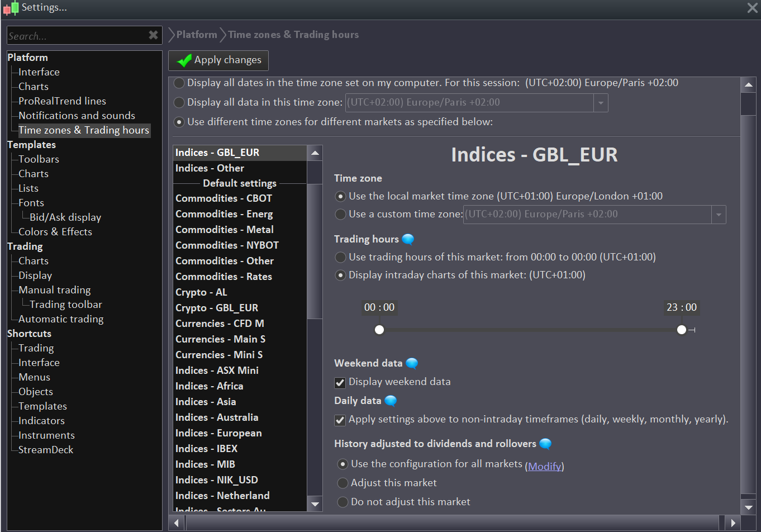
Task: Click settings panel vertical scrollbar down arrow
Action: [x=748, y=507]
